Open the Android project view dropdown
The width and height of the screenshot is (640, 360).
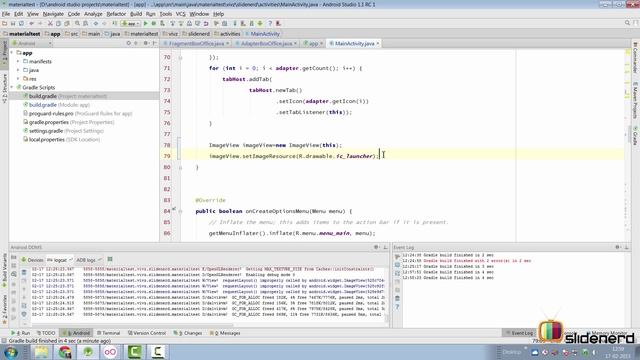32,43
